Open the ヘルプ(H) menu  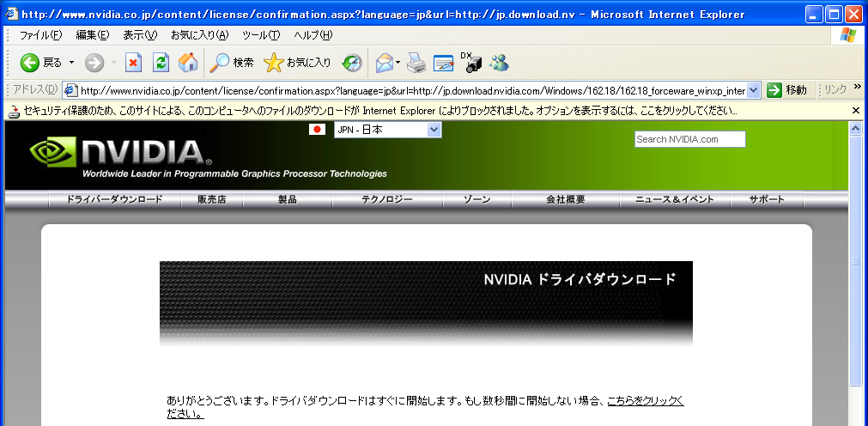313,35
